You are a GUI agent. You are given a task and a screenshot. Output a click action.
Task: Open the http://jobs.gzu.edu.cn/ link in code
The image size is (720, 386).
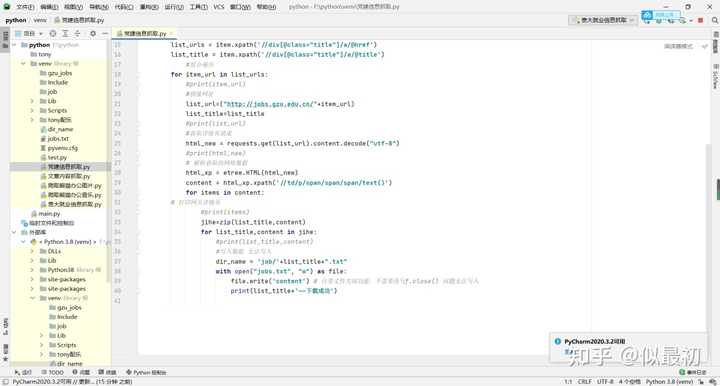269,104
